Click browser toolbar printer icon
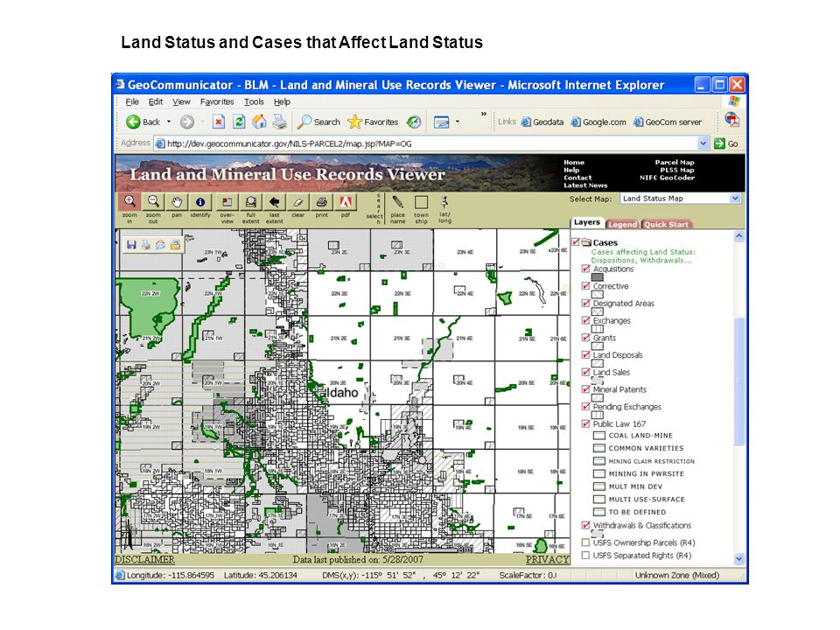The height and width of the screenshot is (630, 840). point(279,122)
